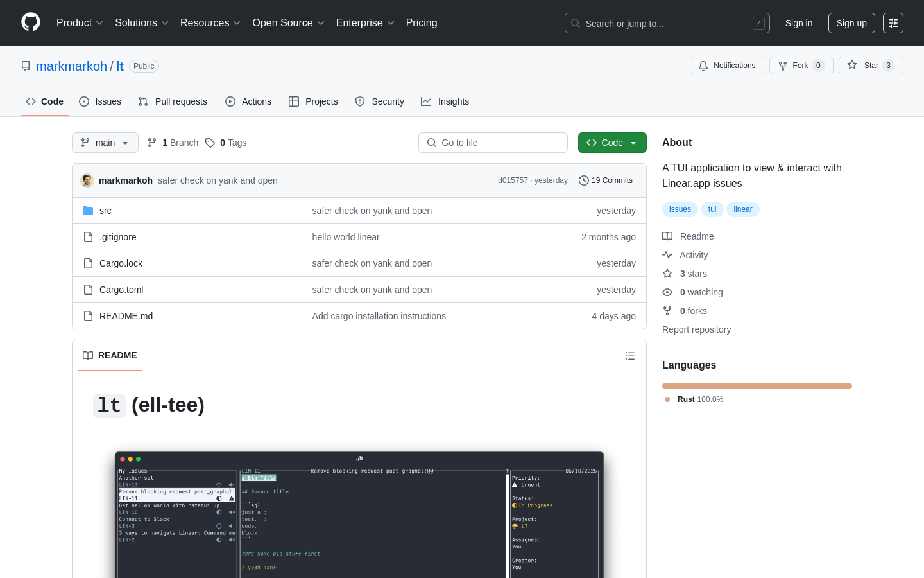The height and width of the screenshot is (578, 924).
Task: Click the repository icon beside markmarkoh
Action: click(26, 66)
